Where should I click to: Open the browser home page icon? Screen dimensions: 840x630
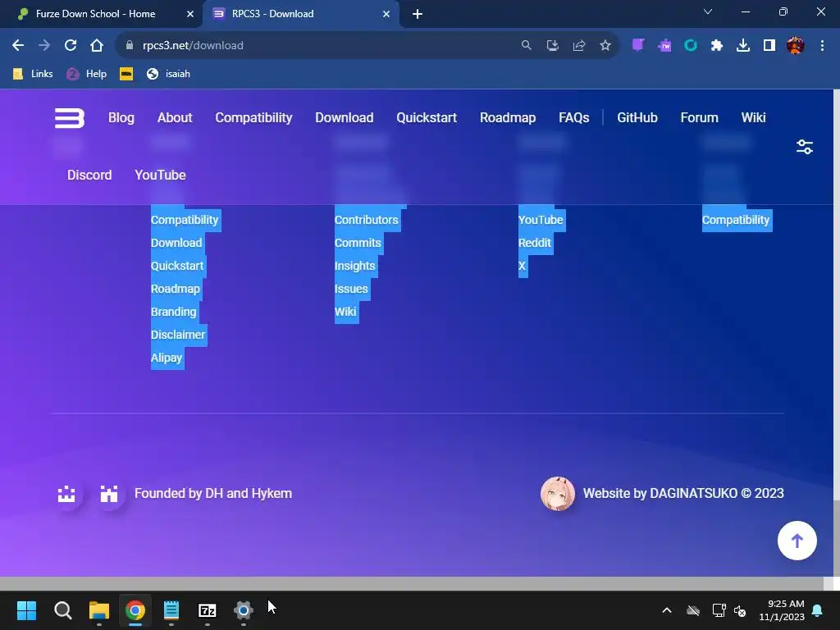97,46
